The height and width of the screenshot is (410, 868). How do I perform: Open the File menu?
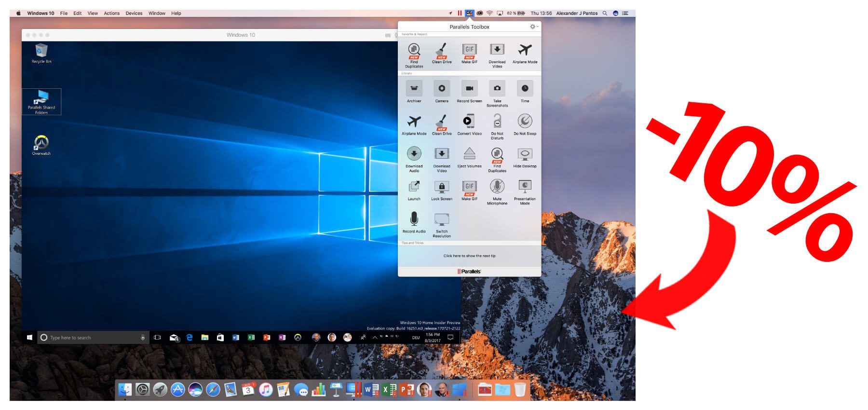(64, 13)
